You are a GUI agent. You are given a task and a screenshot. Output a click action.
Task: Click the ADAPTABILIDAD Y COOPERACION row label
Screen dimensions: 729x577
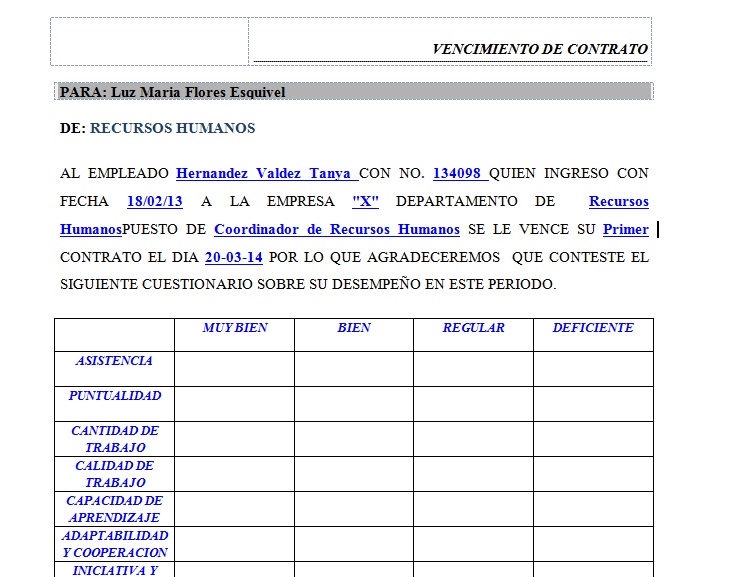[x=114, y=544]
